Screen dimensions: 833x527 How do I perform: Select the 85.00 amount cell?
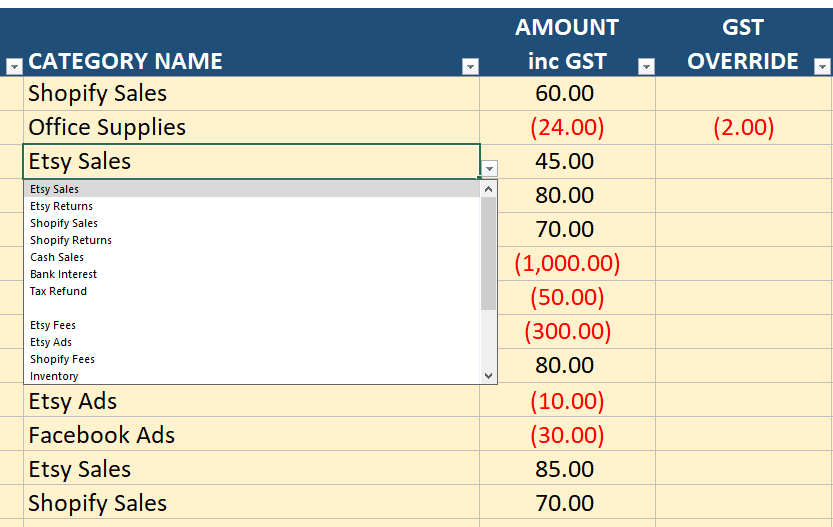[567, 469]
